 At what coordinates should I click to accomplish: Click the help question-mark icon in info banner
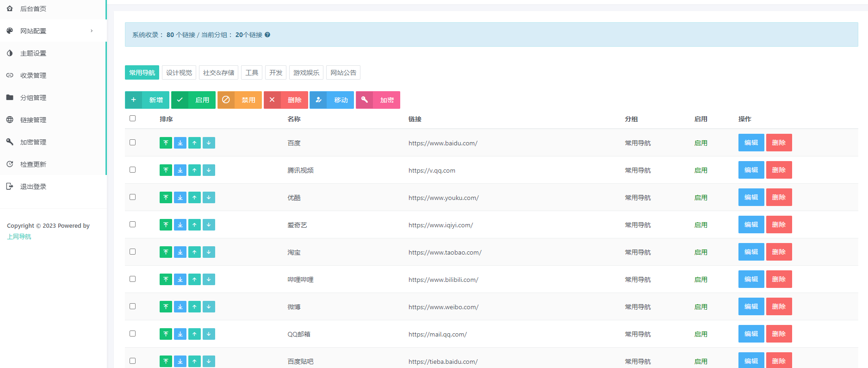267,35
